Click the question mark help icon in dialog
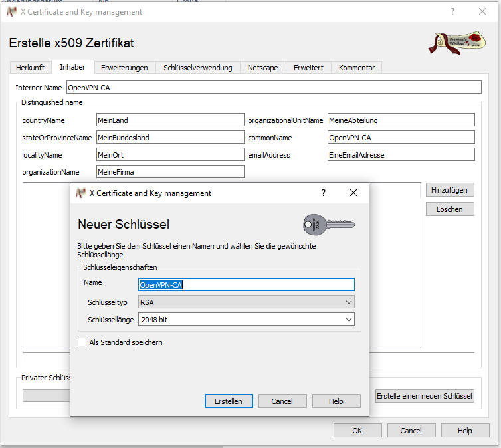The height and width of the screenshot is (448, 501). tap(324, 193)
